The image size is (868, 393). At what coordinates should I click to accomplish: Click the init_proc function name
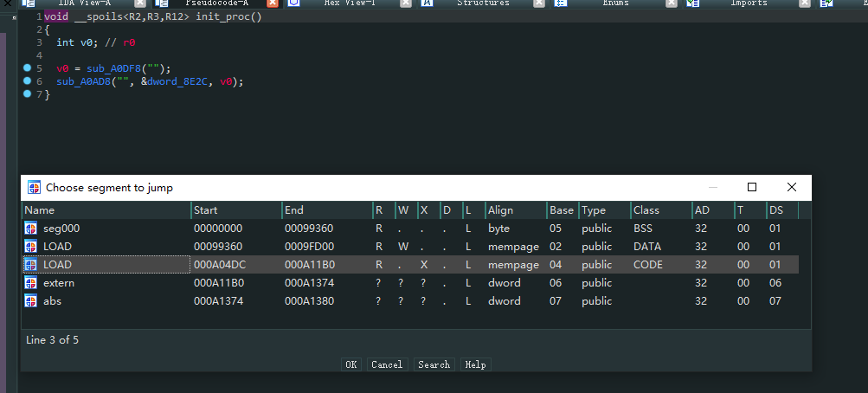point(222,16)
